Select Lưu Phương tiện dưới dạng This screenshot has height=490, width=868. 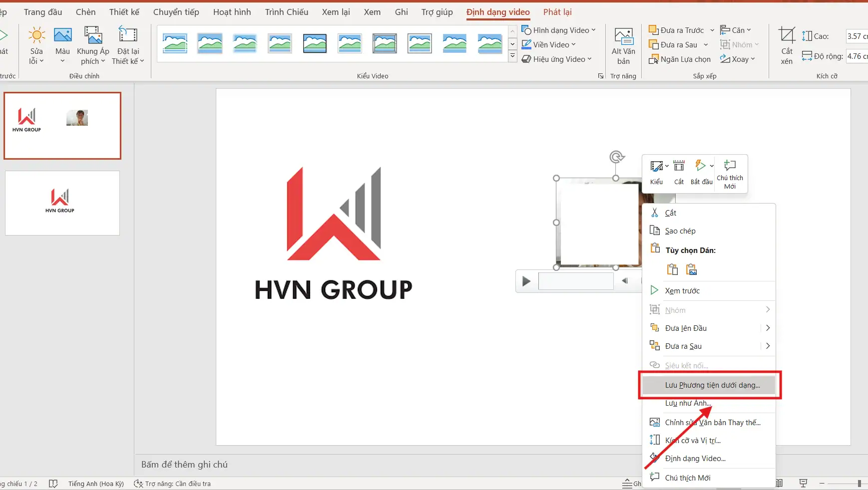pos(709,385)
